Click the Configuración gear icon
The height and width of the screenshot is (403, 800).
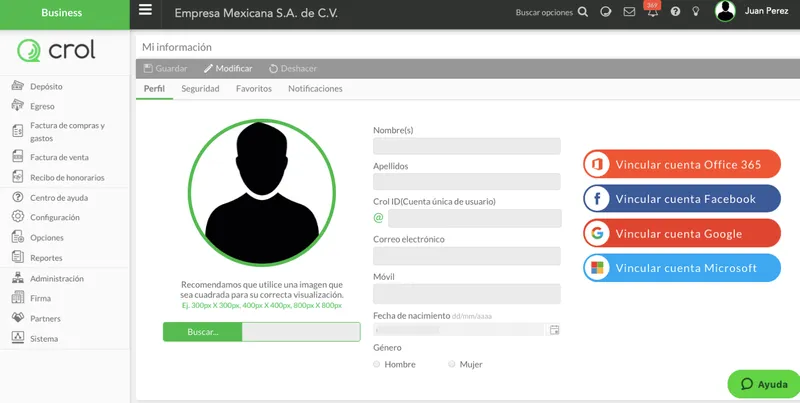(x=18, y=216)
